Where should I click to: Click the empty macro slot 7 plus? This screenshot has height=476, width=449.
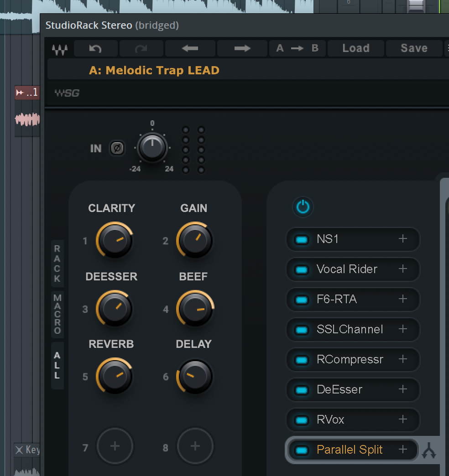pyautogui.click(x=115, y=446)
